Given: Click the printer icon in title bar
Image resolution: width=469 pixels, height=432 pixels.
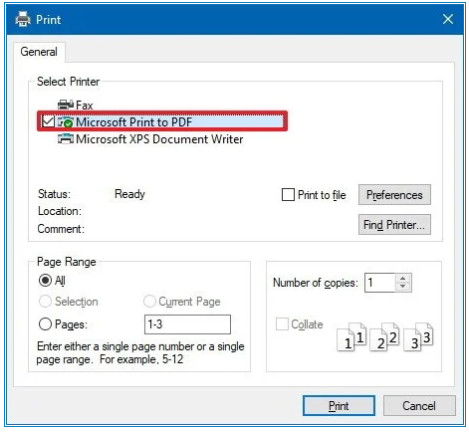Looking at the screenshot, I should coord(23,19).
